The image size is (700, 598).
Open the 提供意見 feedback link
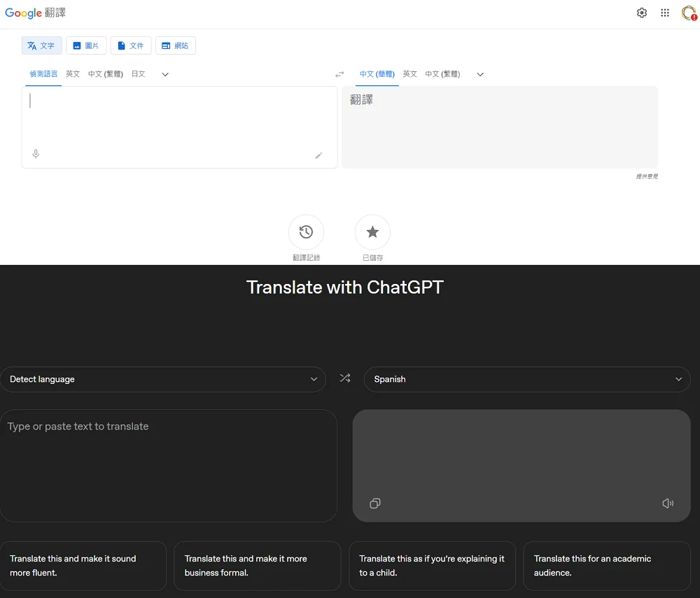pos(647,176)
